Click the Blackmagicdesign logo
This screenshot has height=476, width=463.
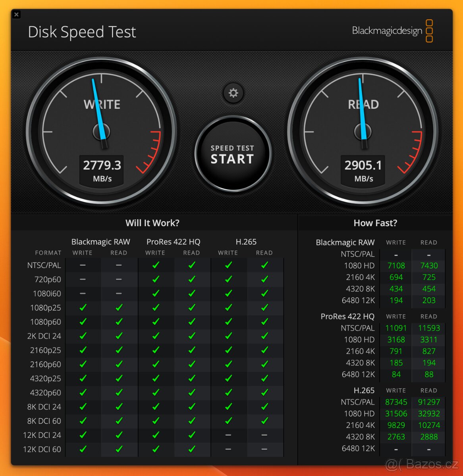pyautogui.click(x=392, y=31)
